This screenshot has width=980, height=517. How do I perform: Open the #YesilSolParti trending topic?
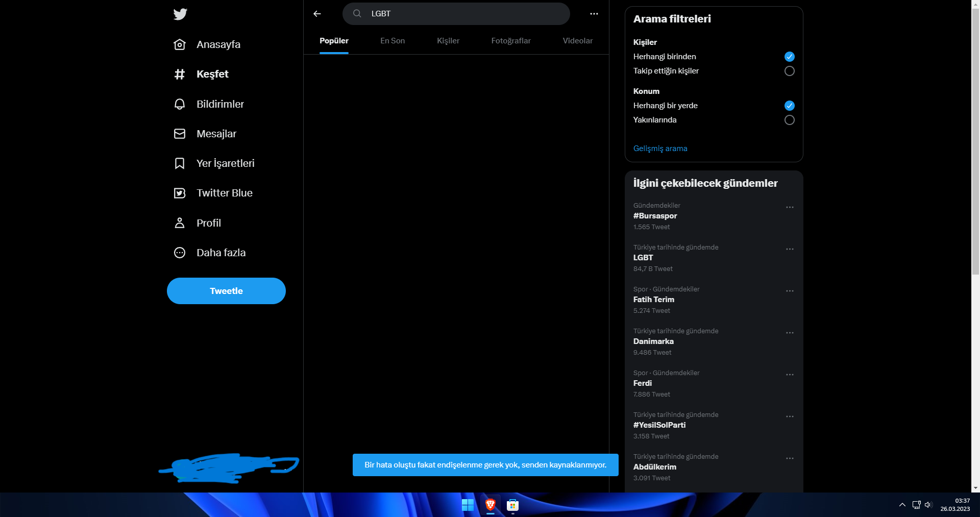714,425
